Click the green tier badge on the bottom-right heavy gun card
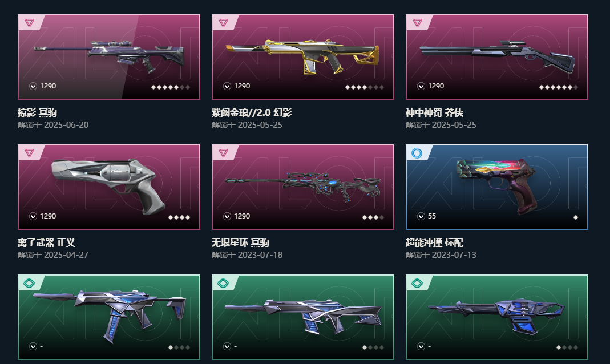The height and width of the screenshot is (364, 610). [417, 283]
